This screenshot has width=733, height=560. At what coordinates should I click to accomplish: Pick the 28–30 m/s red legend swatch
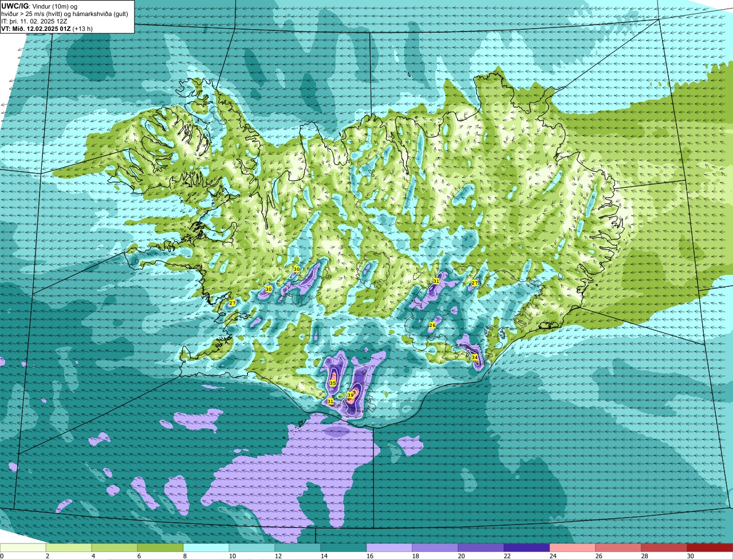pyautogui.click(x=664, y=548)
